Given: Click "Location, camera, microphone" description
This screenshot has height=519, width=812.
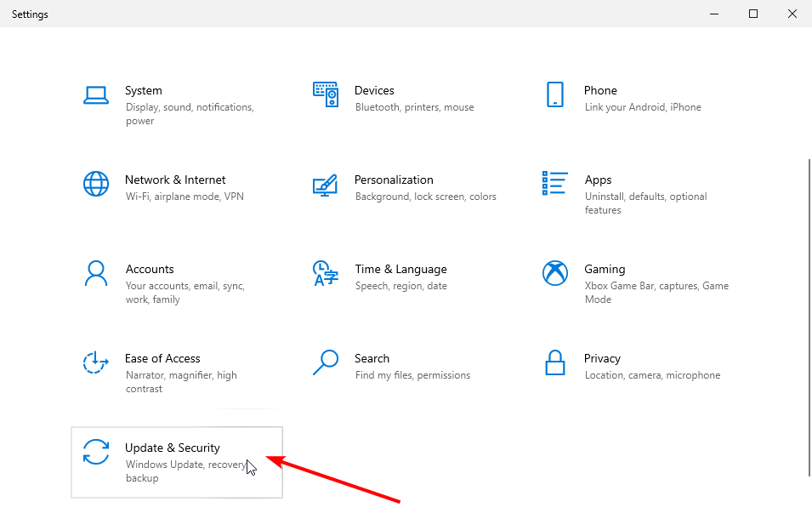Looking at the screenshot, I should click(652, 375).
